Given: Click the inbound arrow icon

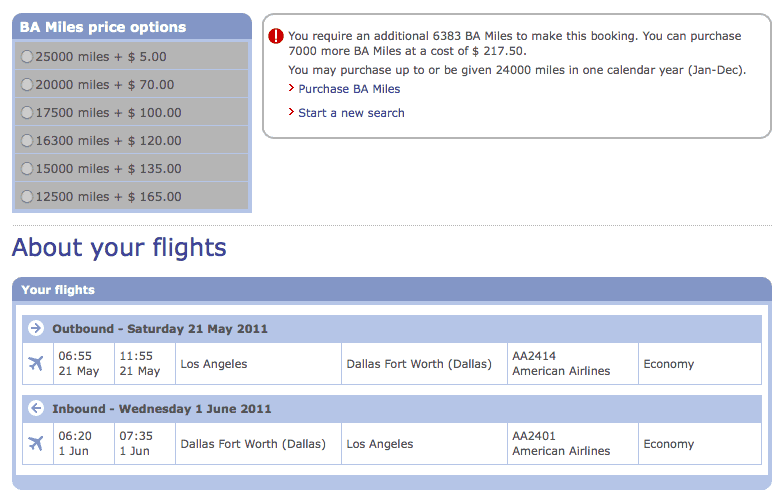Looking at the screenshot, I should [36, 408].
